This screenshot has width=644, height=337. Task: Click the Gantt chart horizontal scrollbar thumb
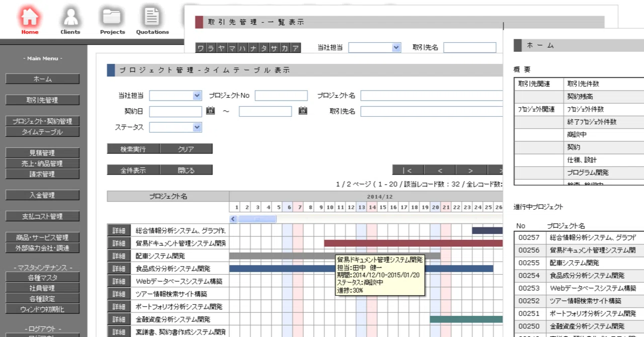(x=257, y=219)
